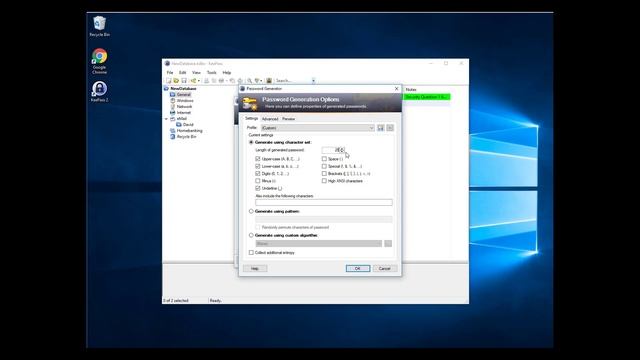Open the Edit menu
The image size is (640, 360).
(x=182, y=73)
